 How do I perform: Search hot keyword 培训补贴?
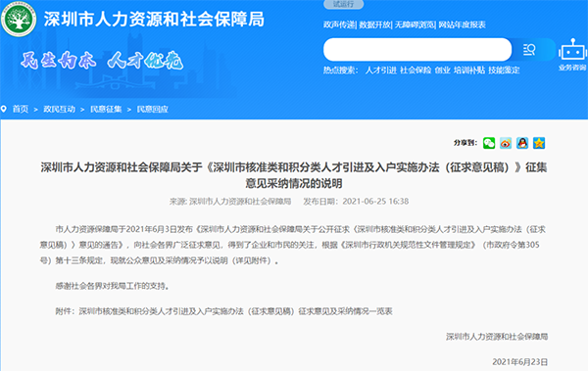(469, 70)
